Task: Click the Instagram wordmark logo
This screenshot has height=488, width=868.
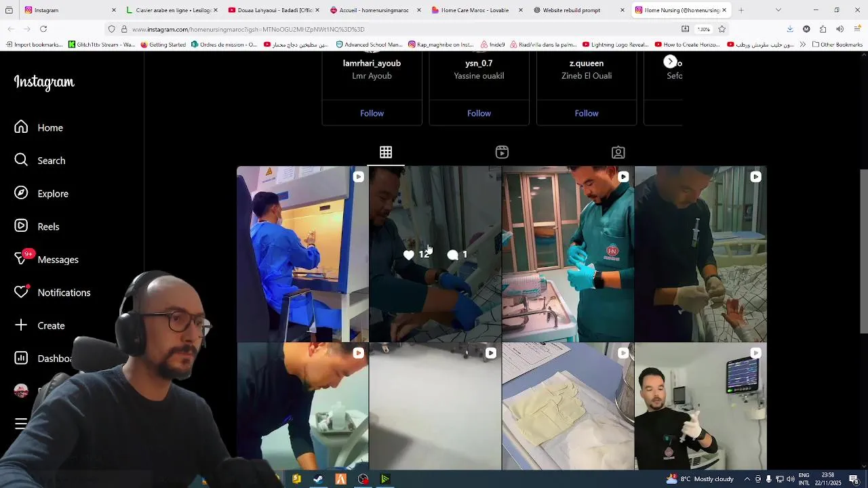Action: 44,82
